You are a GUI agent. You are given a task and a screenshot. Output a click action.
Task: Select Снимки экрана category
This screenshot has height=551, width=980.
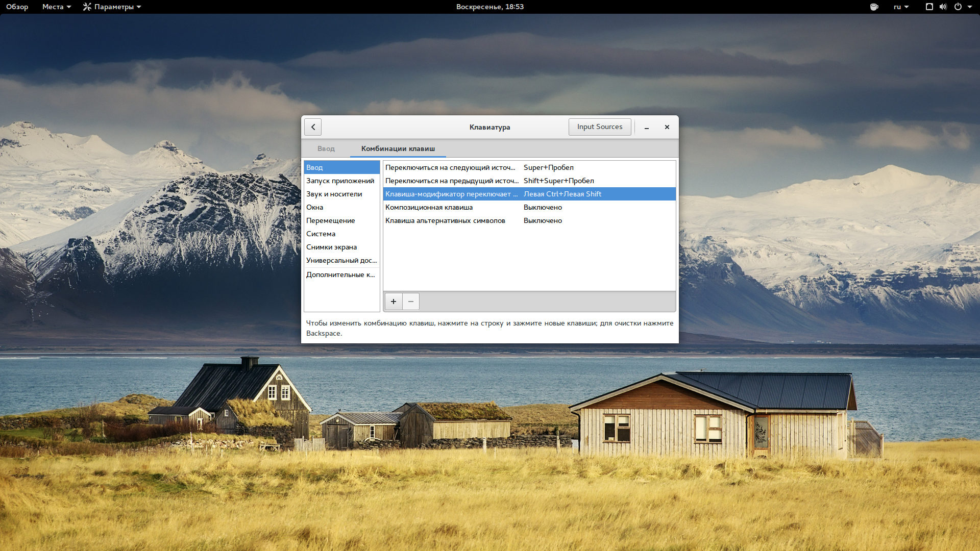pos(342,247)
